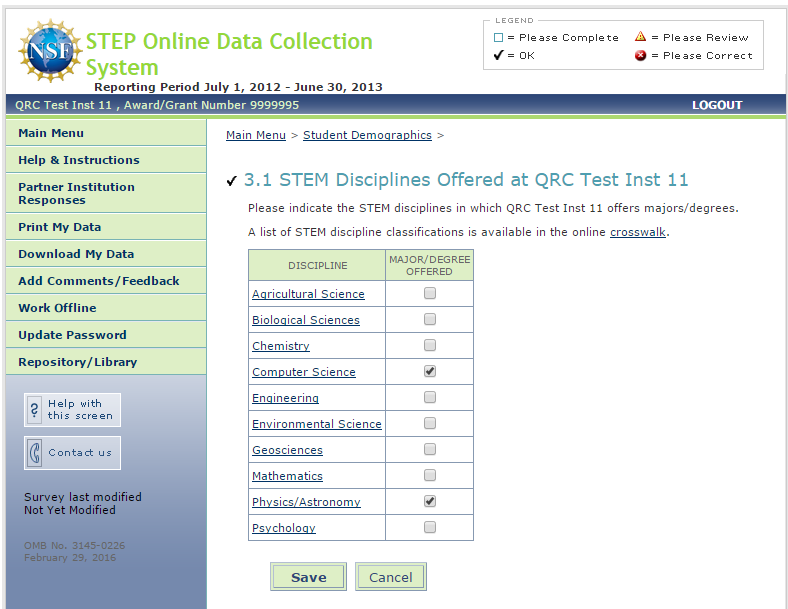Click the Please Complete legend box icon
Image resolution: width=788 pixels, height=609 pixels.
pos(498,38)
